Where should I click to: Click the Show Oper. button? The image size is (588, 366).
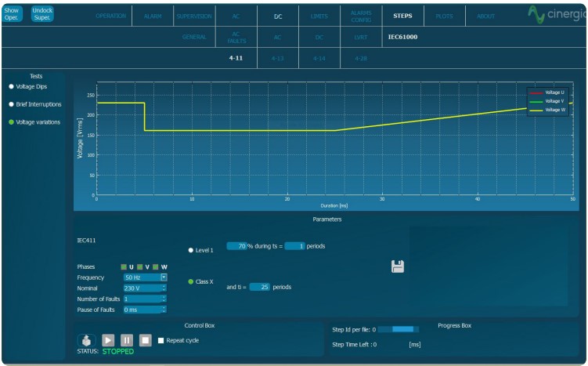[12, 13]
